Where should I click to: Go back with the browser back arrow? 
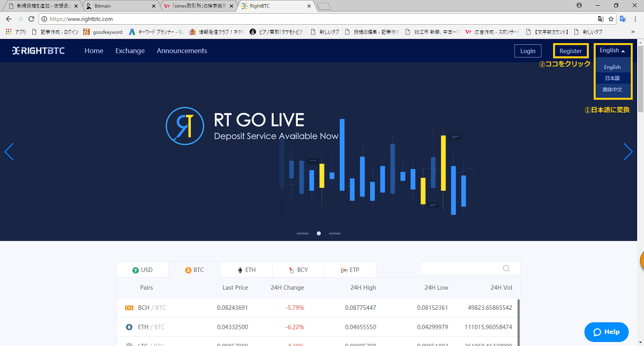[x=9, y=19]
